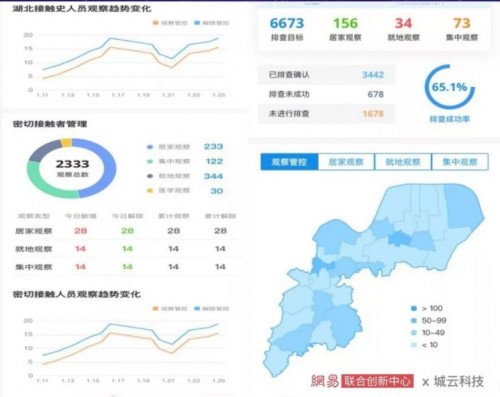Select the 未进行排查 1678 row
This screenshot has width=500, height=397.
(326, 114)
